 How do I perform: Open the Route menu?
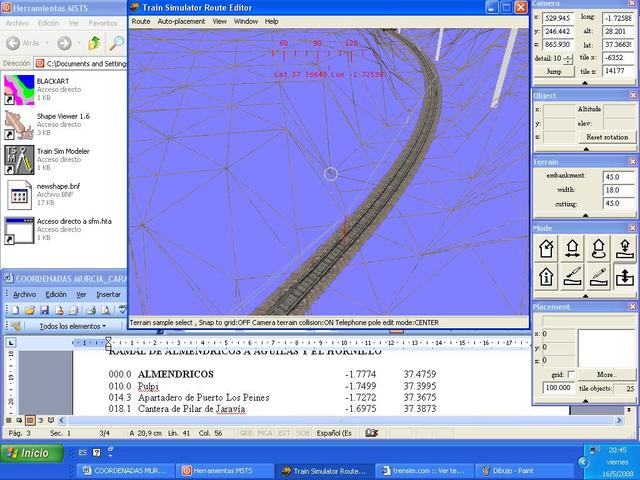[141, 21]
